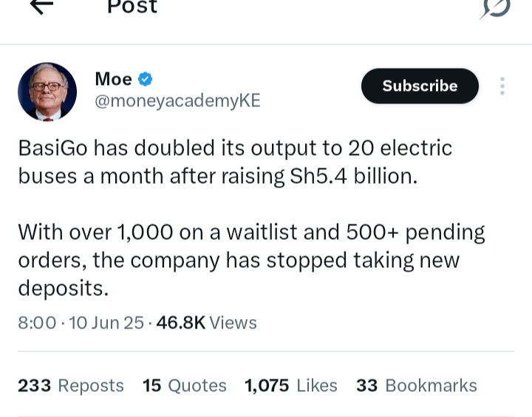
Task: Select the 10 Jun 25 post date
Action: [x=106, y=323]
